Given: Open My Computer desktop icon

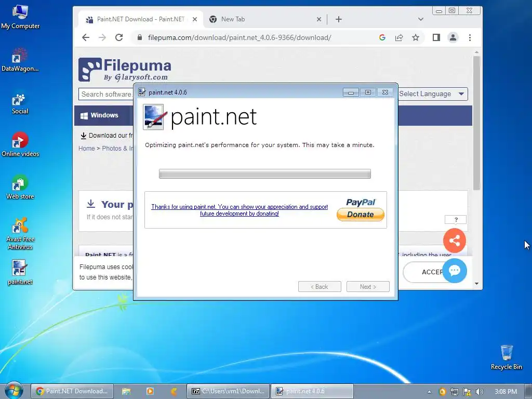Looking at the screenshot, I should click(x=20, y=17).
